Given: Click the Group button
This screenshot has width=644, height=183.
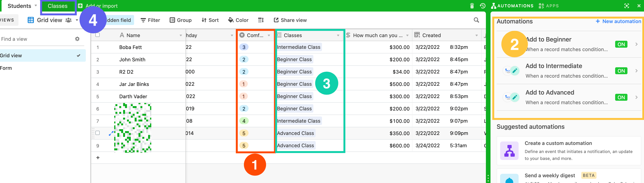Looking at the screenshot, I should click(180, 20).
